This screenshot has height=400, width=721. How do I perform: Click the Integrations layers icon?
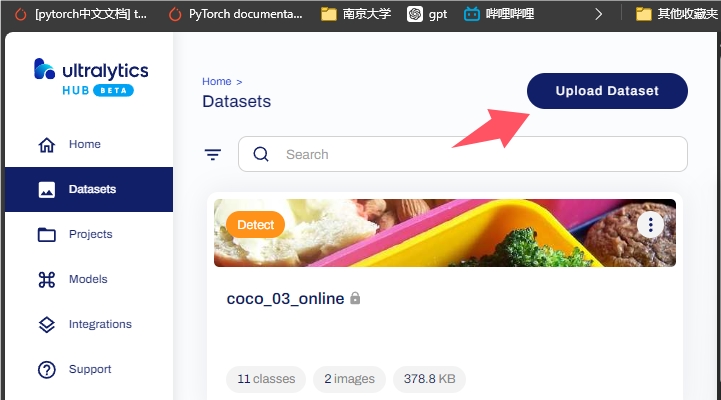(46, 325)
